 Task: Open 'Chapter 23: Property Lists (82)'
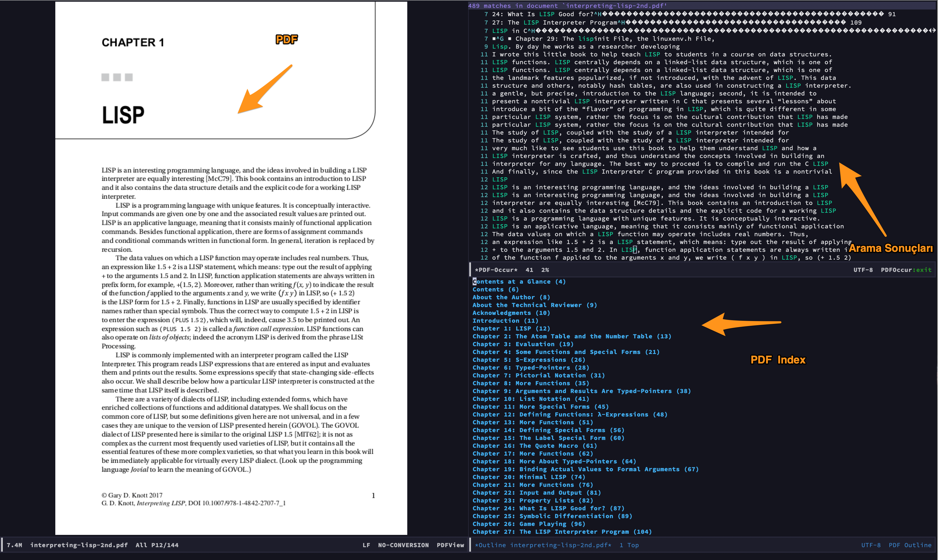tap(533, 501)
